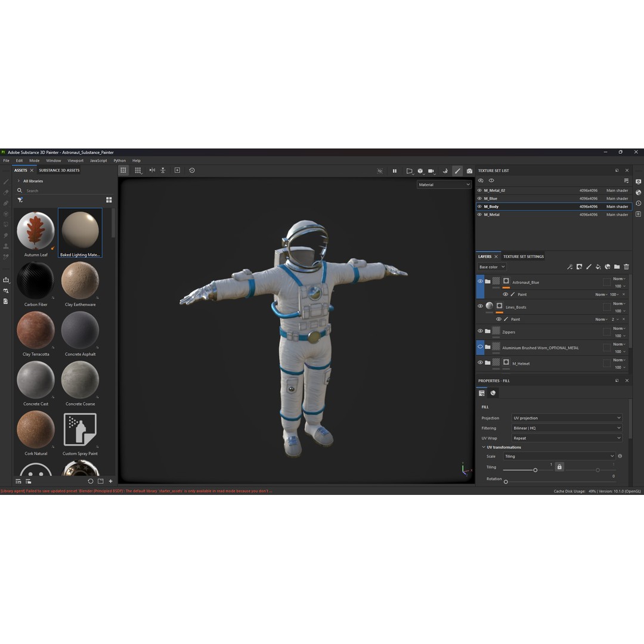Open the assets filter funnel icon

[x=20, y=200]
